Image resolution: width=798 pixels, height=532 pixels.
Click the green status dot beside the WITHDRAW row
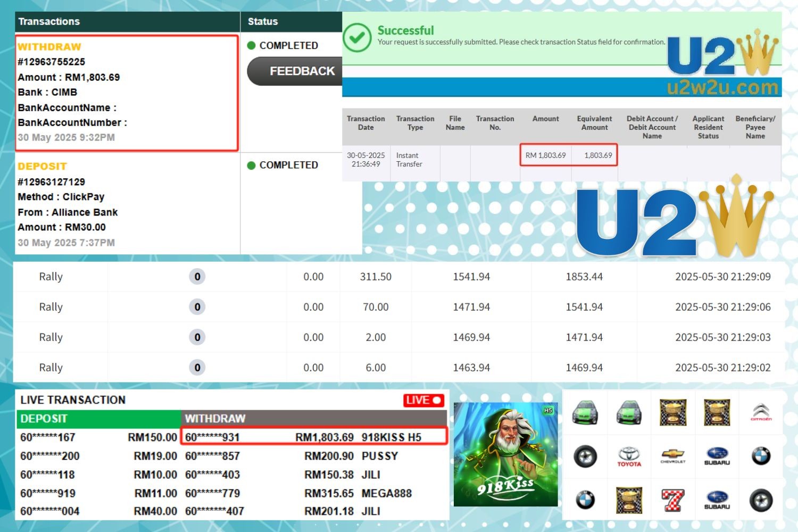pyautogui.click(x=252, y=46)
